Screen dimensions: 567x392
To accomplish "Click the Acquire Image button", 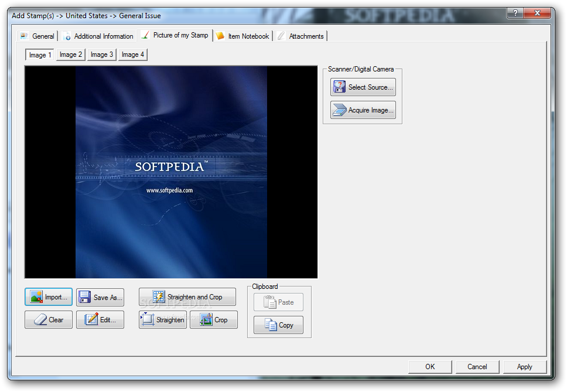I will pyautogui.click(x=363, y=110).
